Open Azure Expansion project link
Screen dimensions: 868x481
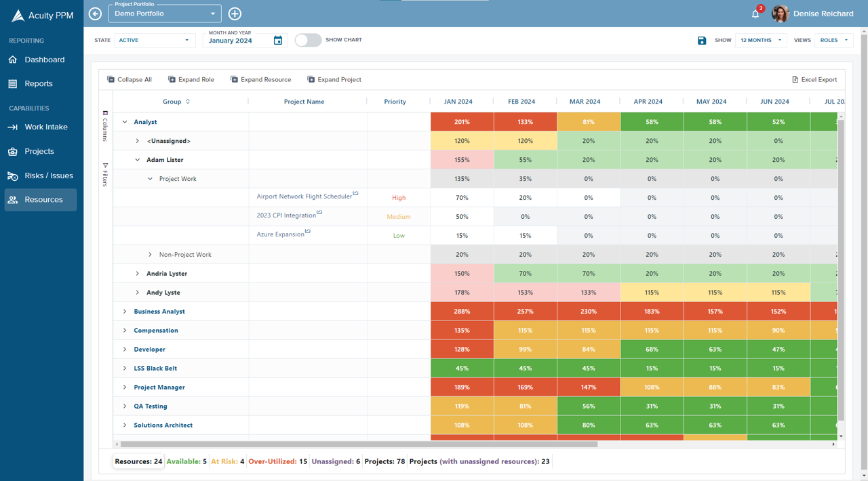pyautogui.click(x=281, y=234)
